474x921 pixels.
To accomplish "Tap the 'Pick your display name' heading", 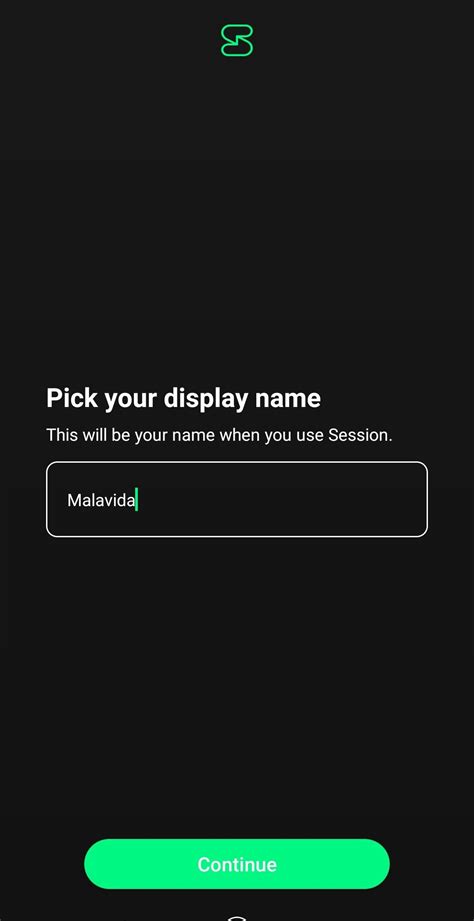I will coord(183,399).
